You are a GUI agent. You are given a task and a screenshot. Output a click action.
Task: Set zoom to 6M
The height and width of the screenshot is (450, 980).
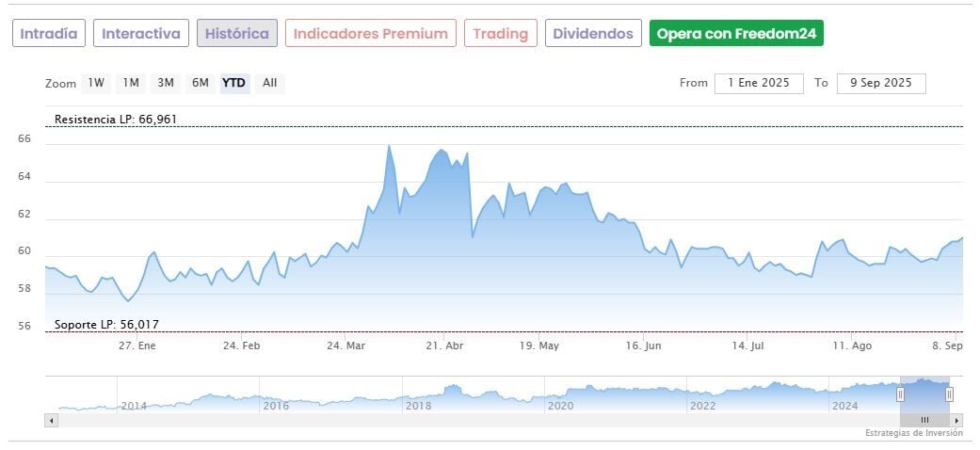tap(201, 83)
